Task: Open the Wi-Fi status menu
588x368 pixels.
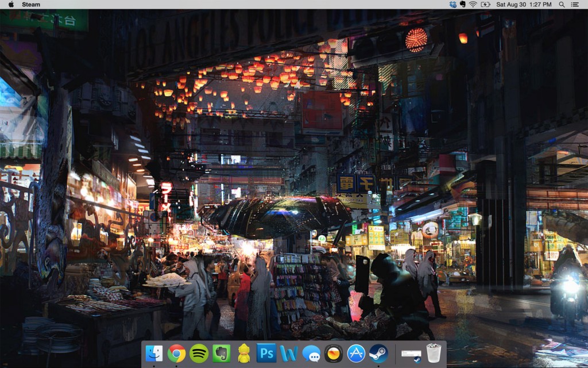Action: click(473, 5)
